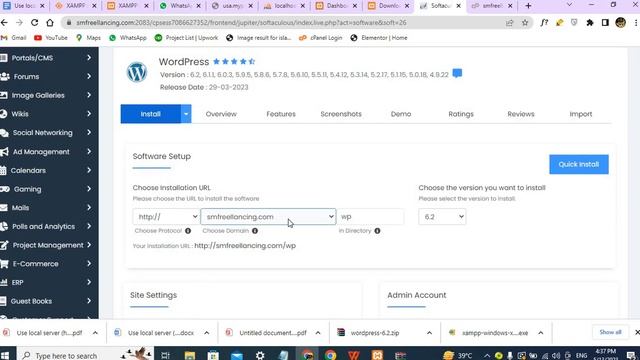Open File Explorer from the taskbar
Image resolution: width=640 pixels, height=360 pixels.
(x=190, y=355)
